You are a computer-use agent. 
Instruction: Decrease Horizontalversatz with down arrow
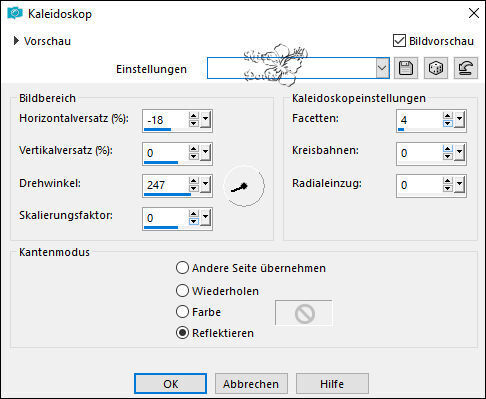pos(194,123)
